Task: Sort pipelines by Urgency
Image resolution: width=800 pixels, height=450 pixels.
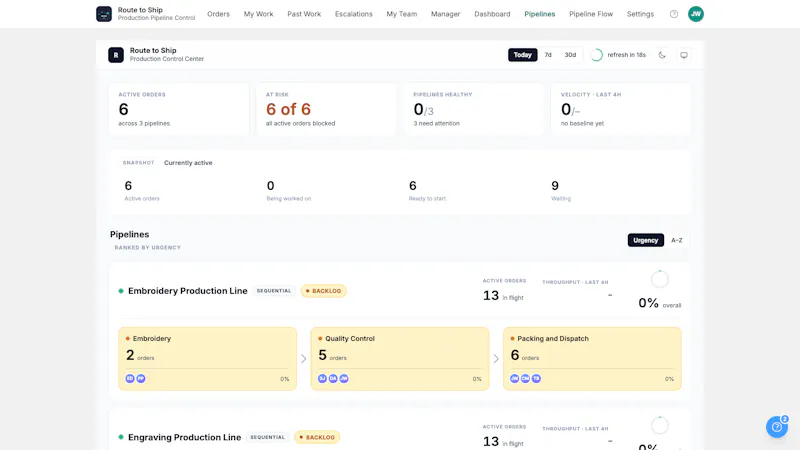Action: click(645, 240)
